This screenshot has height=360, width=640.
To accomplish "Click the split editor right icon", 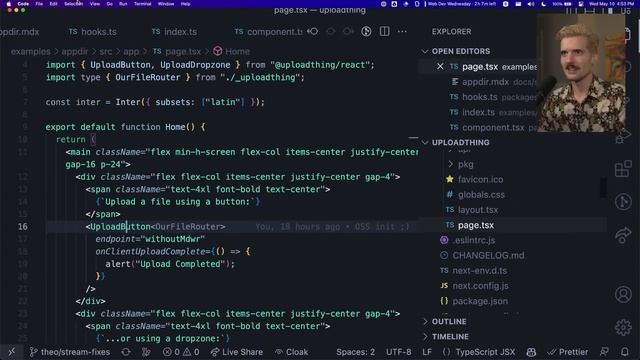I will [x=384, y=31].
